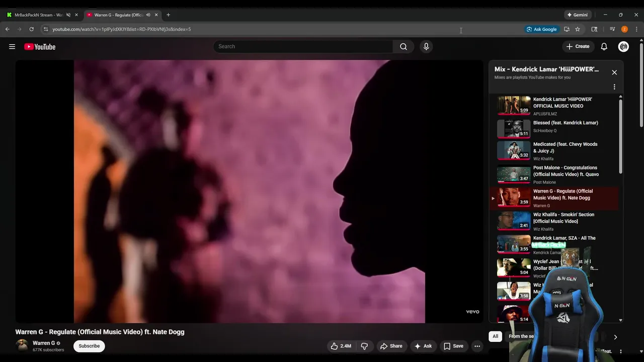The image size is (644, 362).
Task: Open Warren G channel avatar
Action: click(22, 345)
